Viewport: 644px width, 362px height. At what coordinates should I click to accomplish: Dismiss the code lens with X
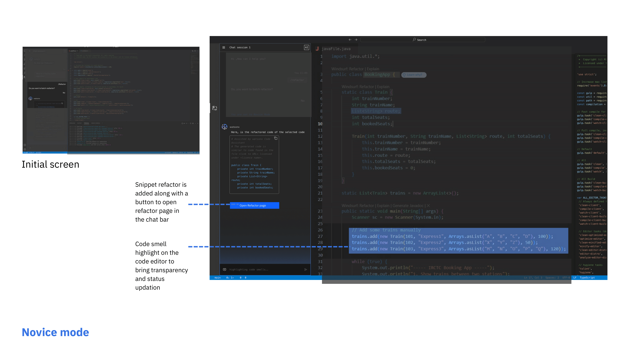[x=428, y=206]
